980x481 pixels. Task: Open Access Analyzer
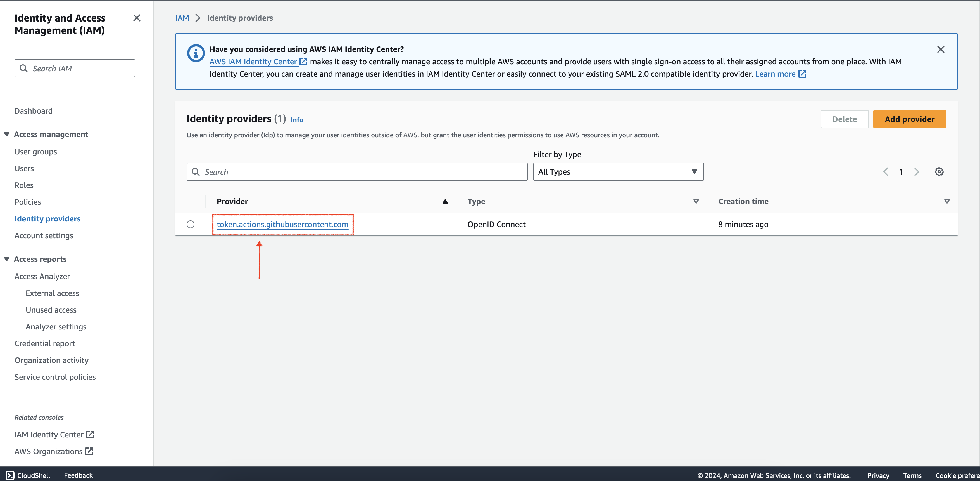coord(42,276)
